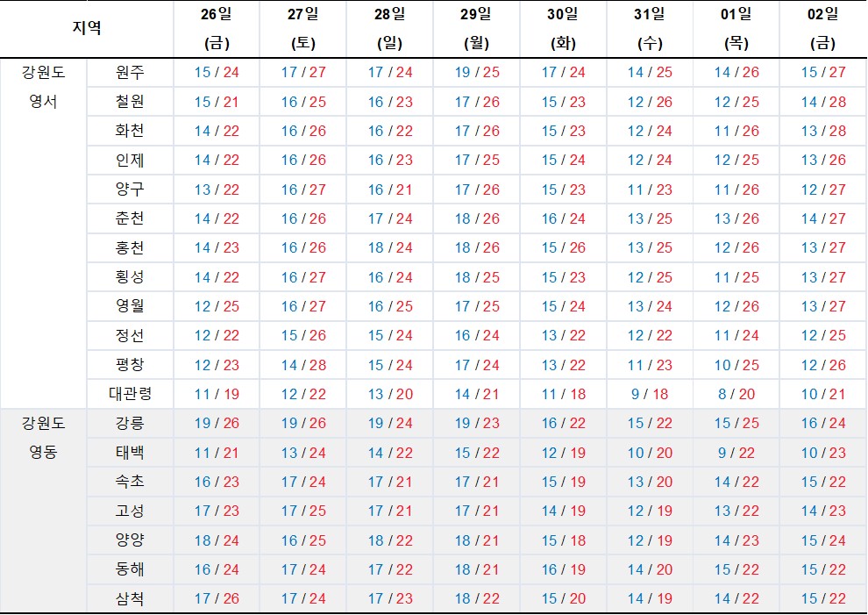Viewport: 868px width, 615px height.
Task: Click 삼척 temperature 15 / 20 on 30일
Action: point(563,598)
